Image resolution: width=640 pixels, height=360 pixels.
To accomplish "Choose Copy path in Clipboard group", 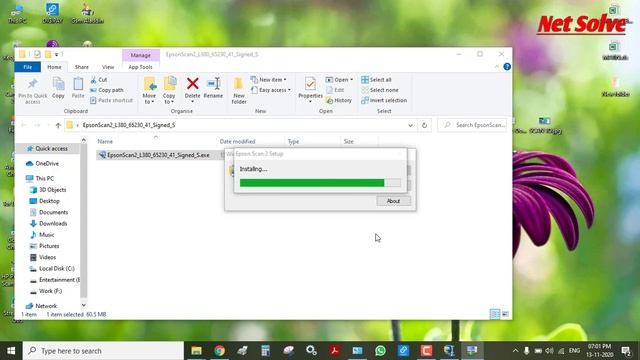I will 107,90.
